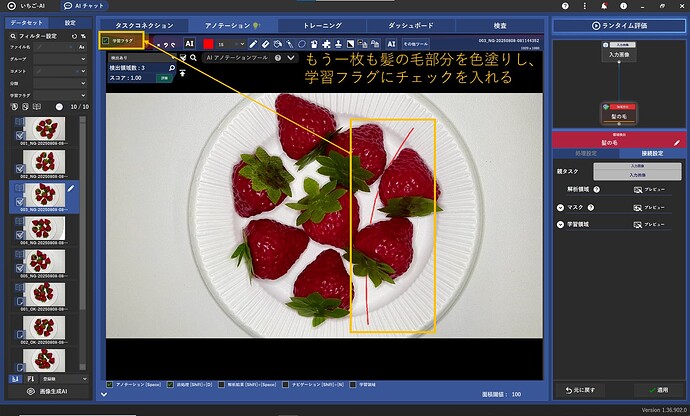Viewport: 690px width, 416px height.
Task: Open the コメント filter dropdown arrow
Action: (83, 71)
